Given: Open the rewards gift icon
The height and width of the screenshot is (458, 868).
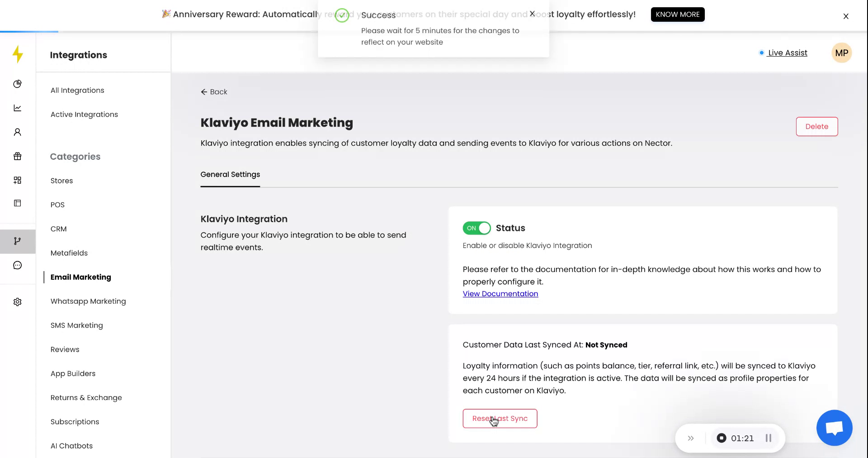Looking at the screenshot, I should pyautogui.click(x=17, y=156).
